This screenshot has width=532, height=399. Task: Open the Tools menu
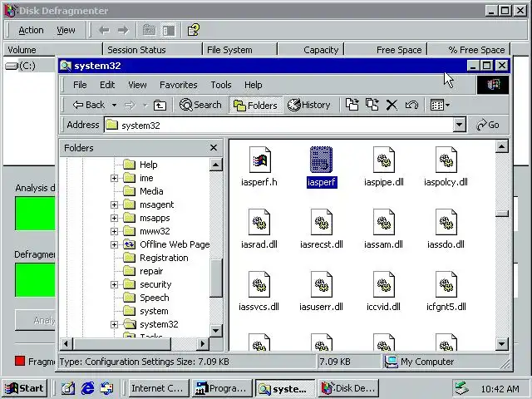[221, 85]
